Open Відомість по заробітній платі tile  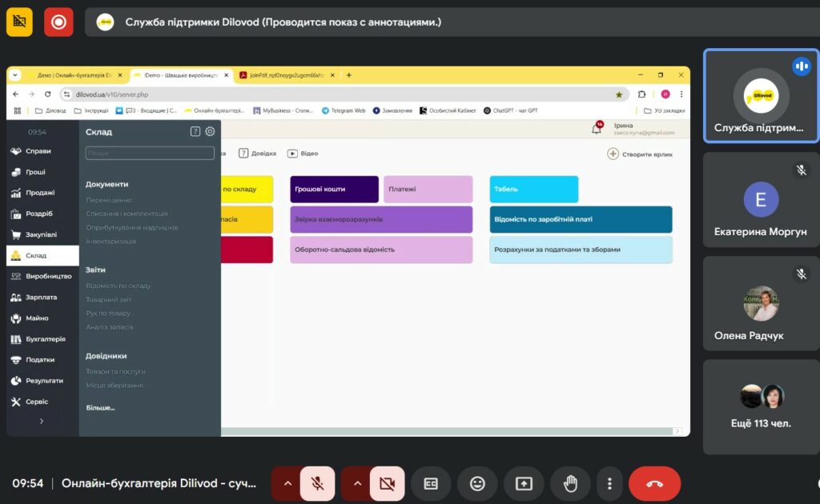581,219
